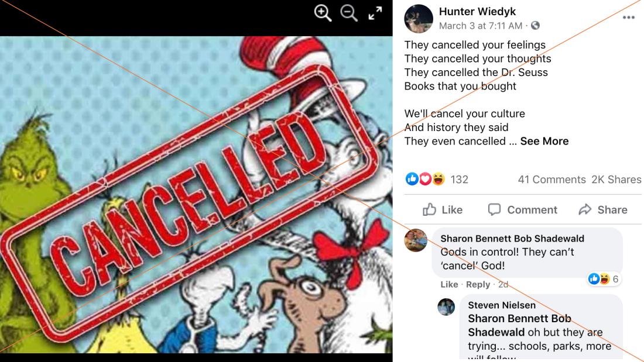View the 2K Shares list
Screen dimensions: 644x362
pyautogui.click(x=616, y=180)
